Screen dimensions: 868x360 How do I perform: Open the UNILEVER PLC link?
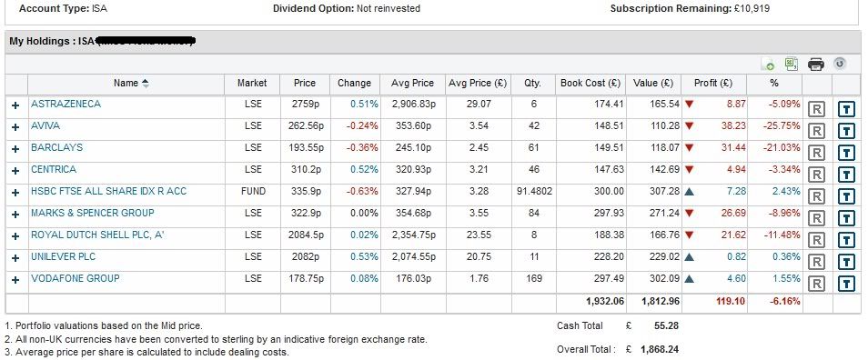click(x=63, y=256)
